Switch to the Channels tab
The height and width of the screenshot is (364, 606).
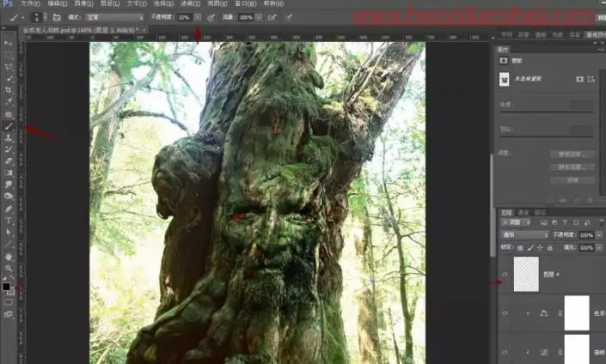coord(523,212)
